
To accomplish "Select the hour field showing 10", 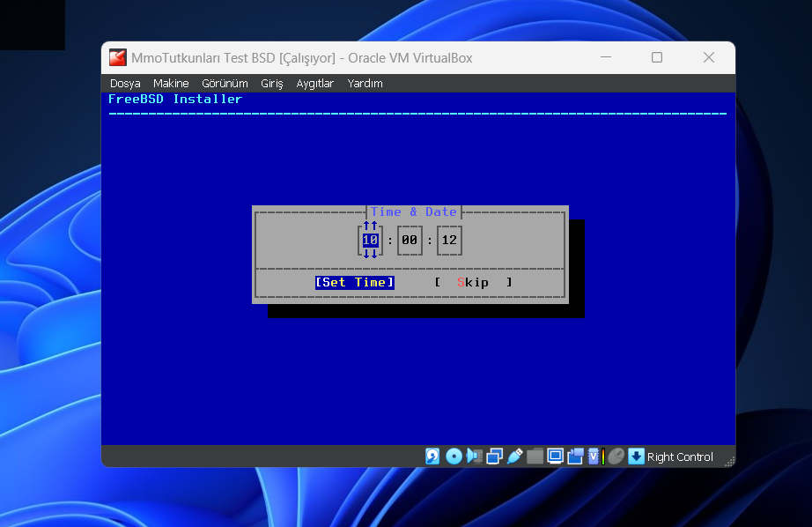I will [x=370, y=240].
